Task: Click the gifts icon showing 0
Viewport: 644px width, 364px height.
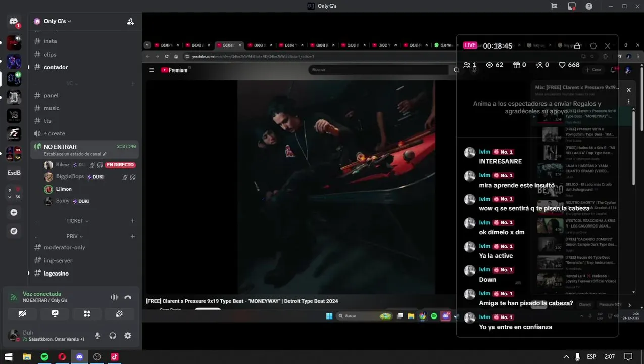Action: (516, 65)
